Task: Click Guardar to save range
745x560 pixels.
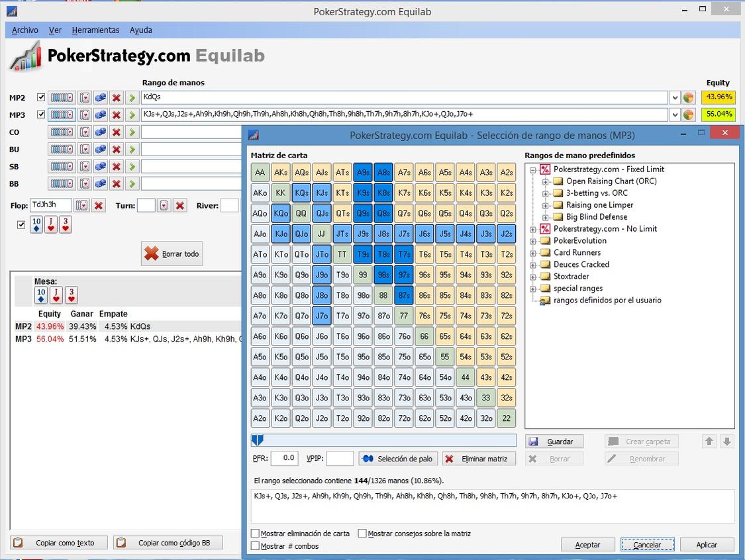Action: click(x=554, y=442)
